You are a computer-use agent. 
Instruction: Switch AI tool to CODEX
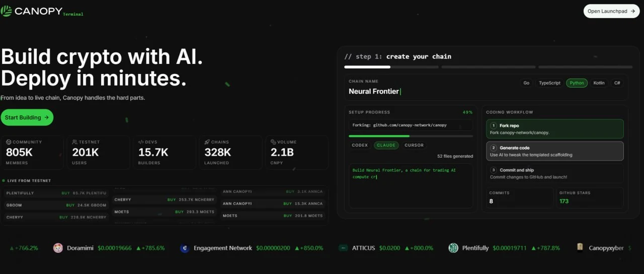coord(360,145)
